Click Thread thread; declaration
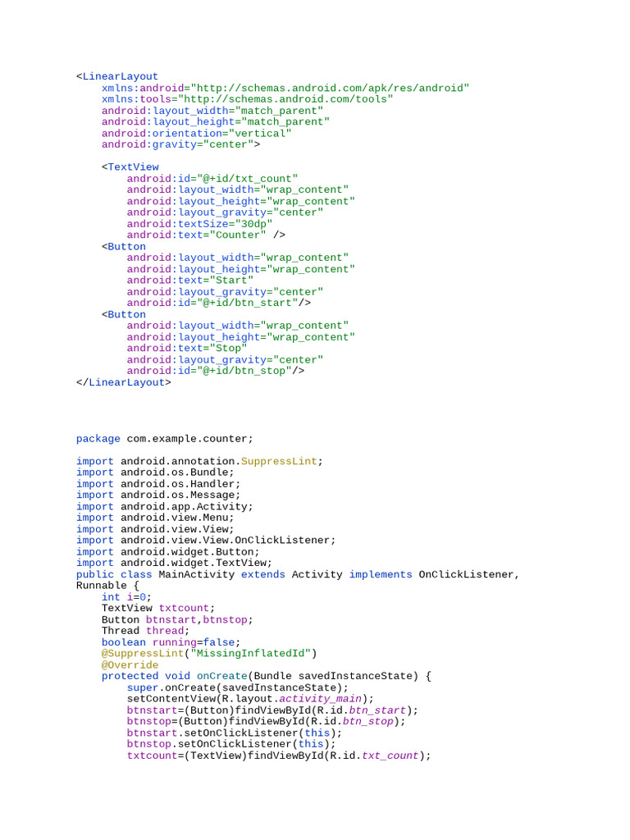The image size is (630, 840). pos(146,631)
